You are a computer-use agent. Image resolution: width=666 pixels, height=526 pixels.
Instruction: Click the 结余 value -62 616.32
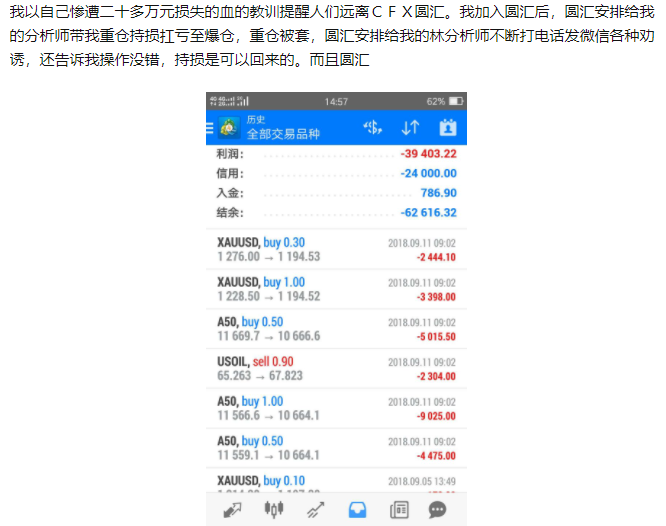[429, 212]
